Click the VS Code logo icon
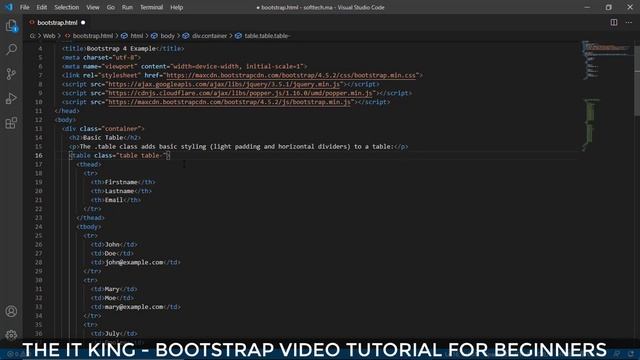640x360 pixels. [x=9, y=7]
